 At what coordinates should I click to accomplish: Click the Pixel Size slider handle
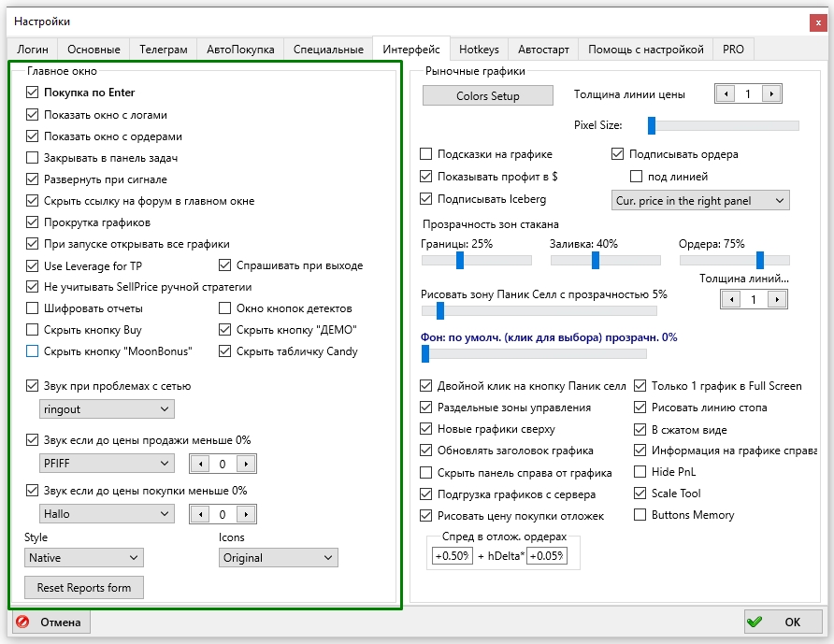651,125
